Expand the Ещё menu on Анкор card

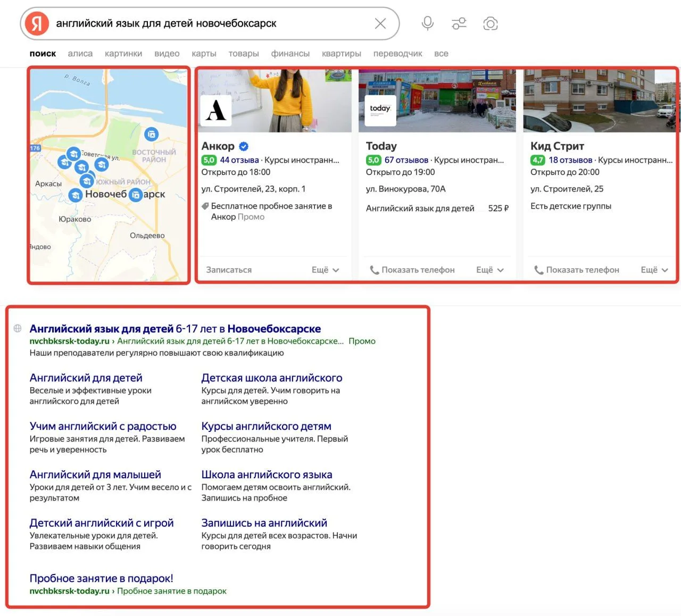pos(325,270)
